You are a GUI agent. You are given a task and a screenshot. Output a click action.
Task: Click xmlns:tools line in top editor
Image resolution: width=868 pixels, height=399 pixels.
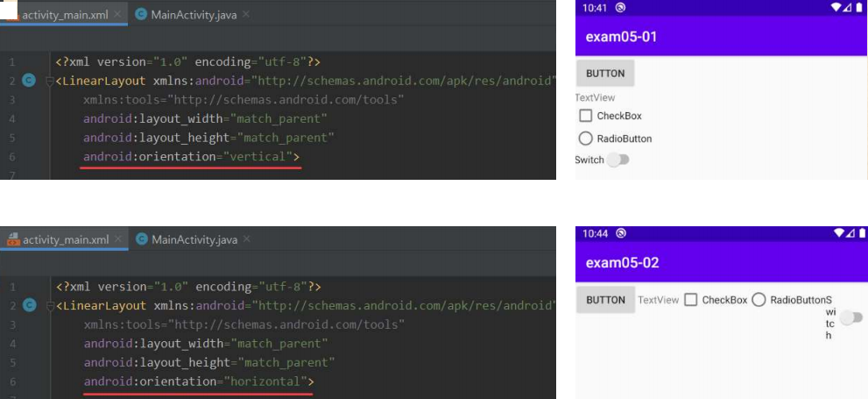[x=243, y=100]
